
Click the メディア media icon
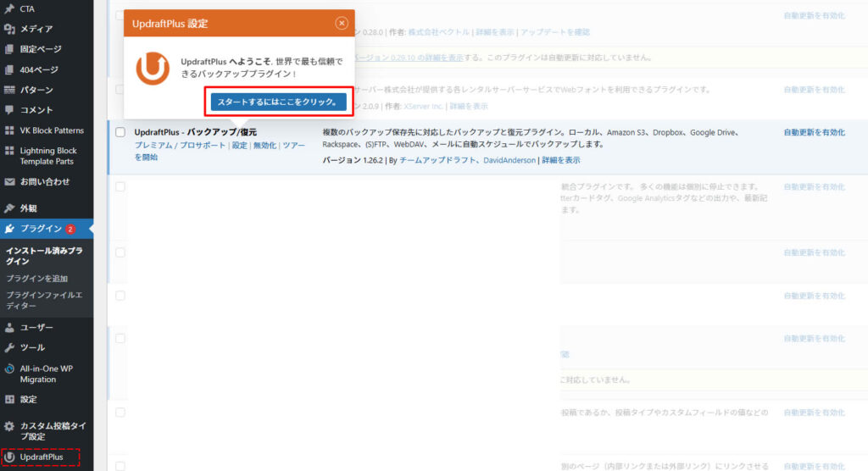tap(9, 28)
